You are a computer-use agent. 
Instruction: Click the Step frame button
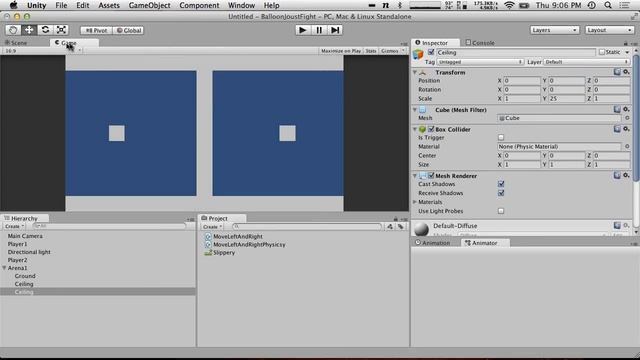(x=335, y=30)
